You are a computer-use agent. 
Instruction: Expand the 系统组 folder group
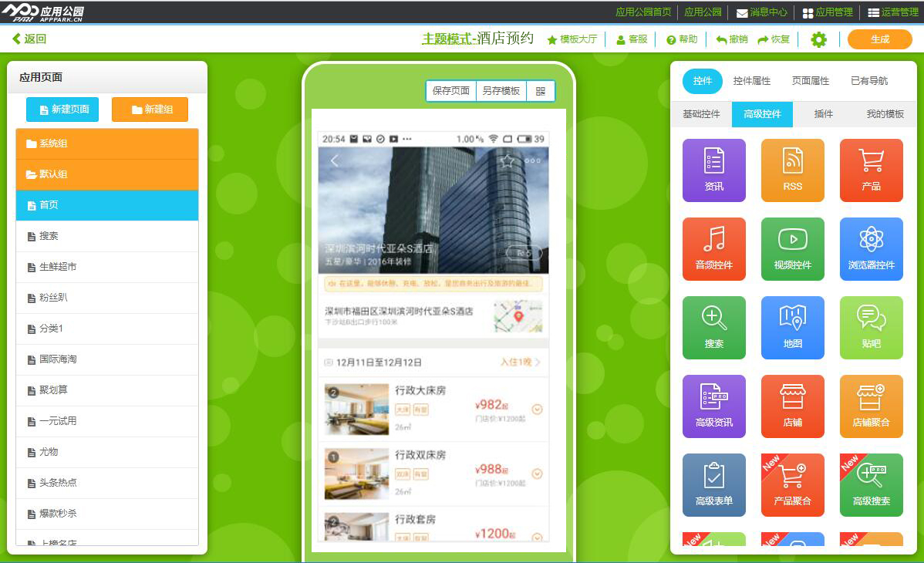pos(107,143)
